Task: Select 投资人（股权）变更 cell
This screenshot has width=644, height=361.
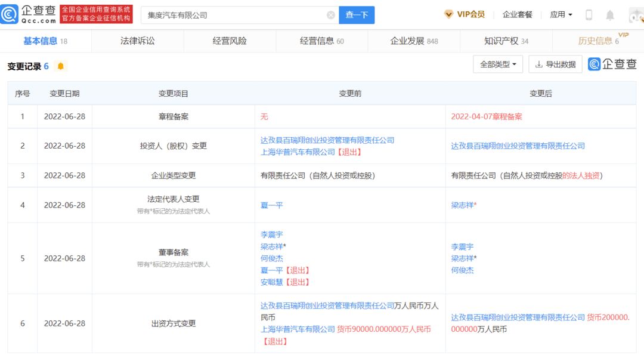Action: click(x=174, y=146)
